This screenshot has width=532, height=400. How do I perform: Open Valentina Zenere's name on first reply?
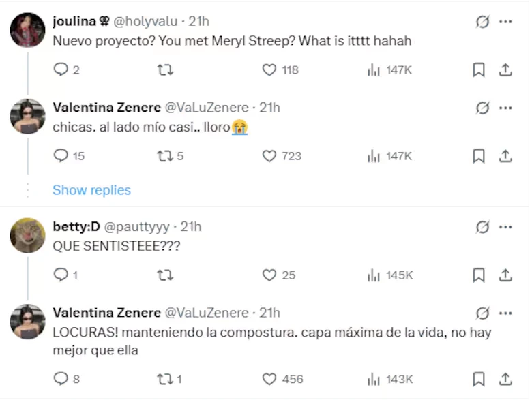pyautogui.click(x=106, y=108)
